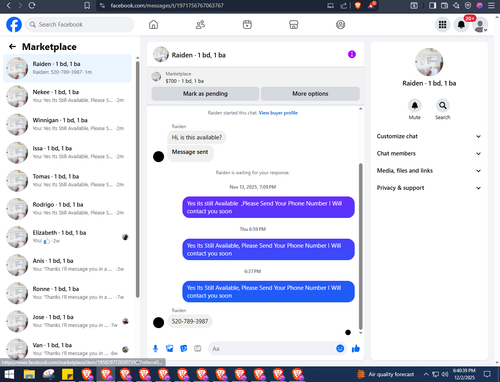Open Windows notification center
Screen dimensions: 500x382
click(487, 374)
